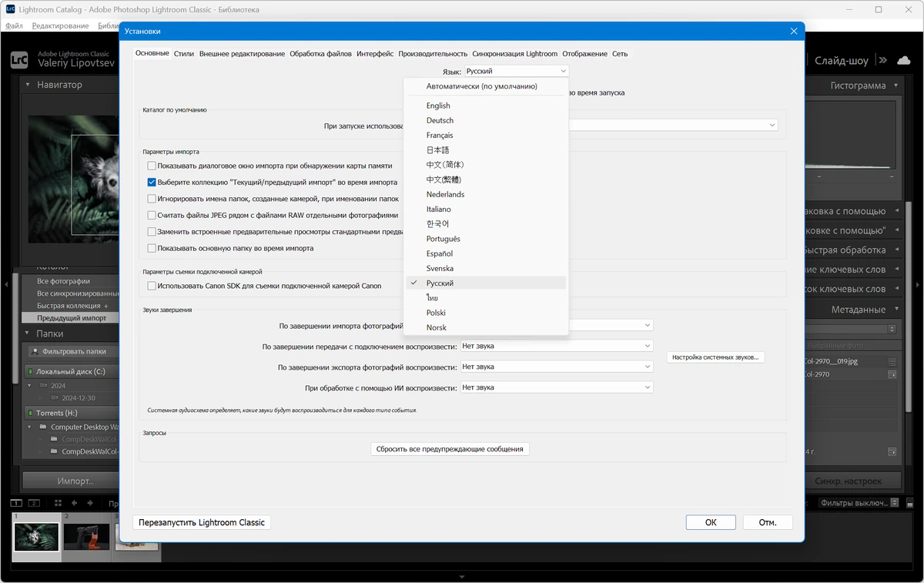Click green indicator on Локальный диск (C:)
This screenshot has height=583, width=924.
[x=30, y=371]
